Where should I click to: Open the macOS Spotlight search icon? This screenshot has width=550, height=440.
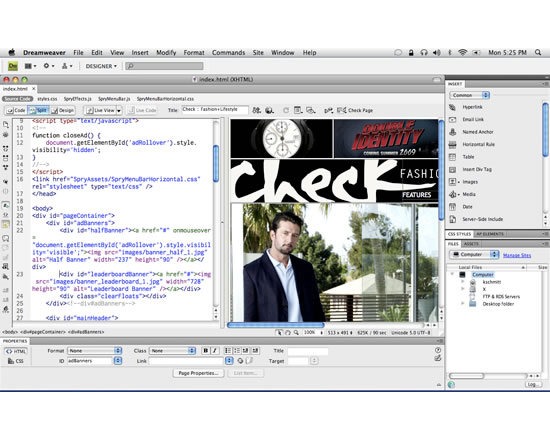538,52
